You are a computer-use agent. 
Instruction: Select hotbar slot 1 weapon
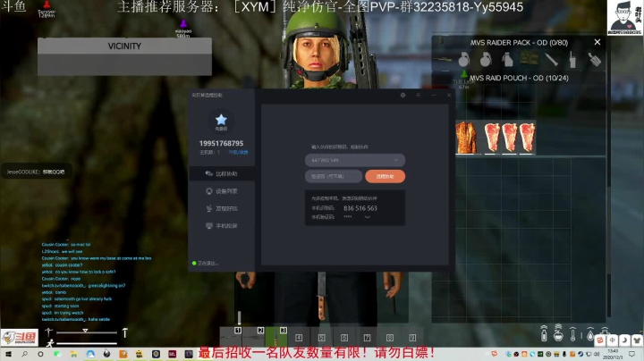coord(231,337)
